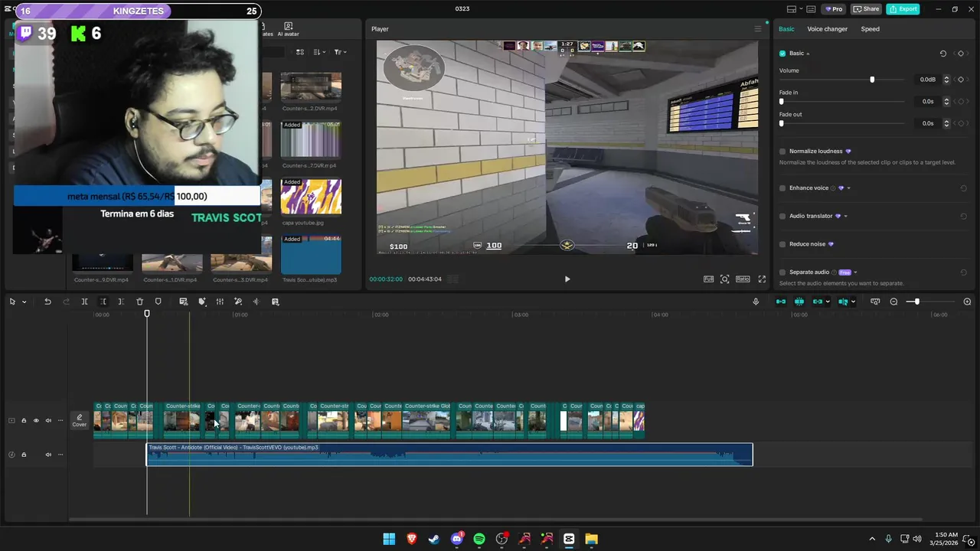The width and height of the screenshot is (980, 551).
Task: Open the Windows Start menu
Action: click(x=389, y=539)
